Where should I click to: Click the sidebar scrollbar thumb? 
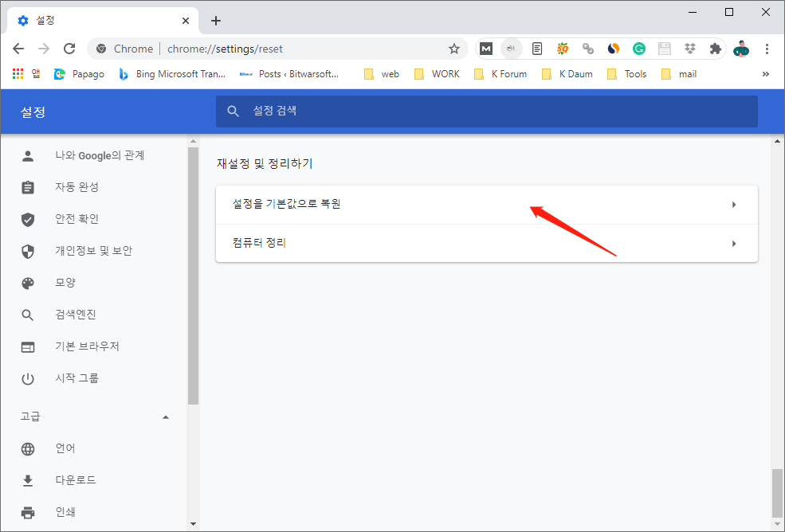[193, 276]
